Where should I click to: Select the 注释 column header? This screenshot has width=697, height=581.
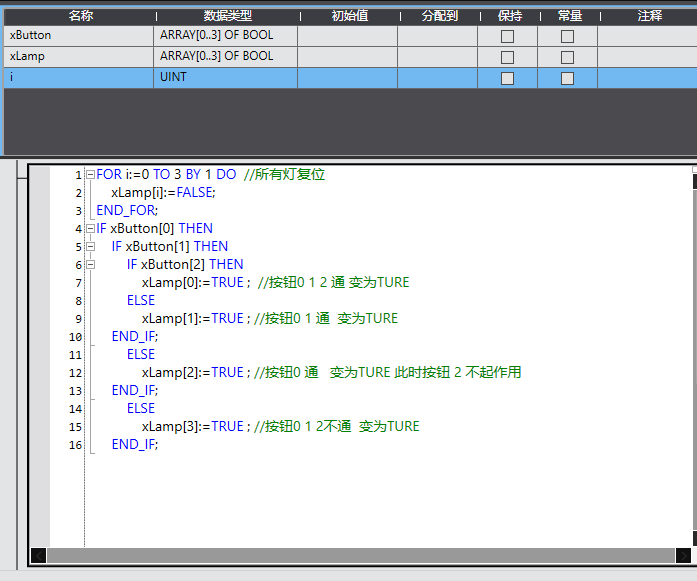point(649,16)
